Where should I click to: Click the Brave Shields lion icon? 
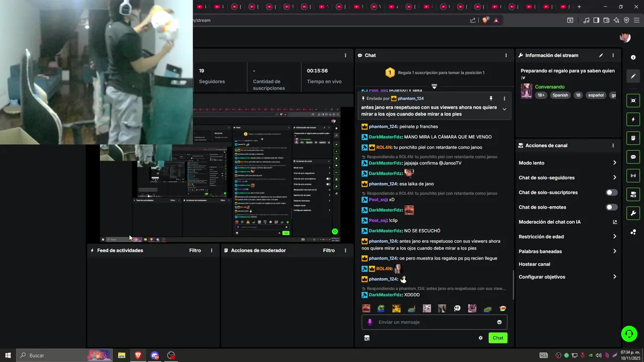[485, 20]
